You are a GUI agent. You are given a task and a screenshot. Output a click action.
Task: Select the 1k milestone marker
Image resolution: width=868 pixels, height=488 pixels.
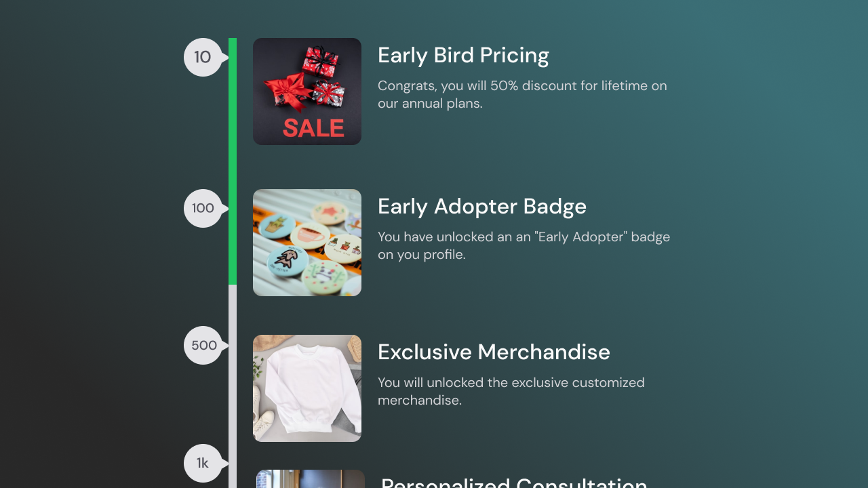point(201,463)
